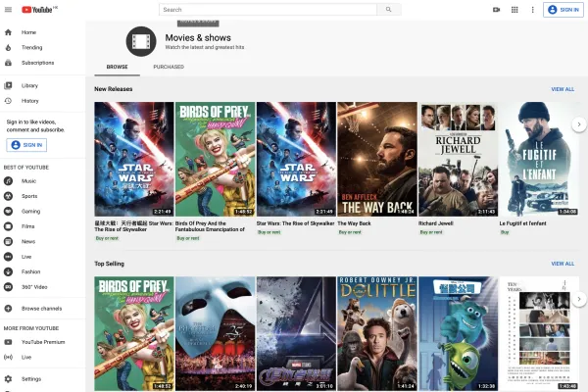This screenshot has height=392, width=588.
Task: Click Birds Of Prey And the Fantabulous title
Action: pos(210,226)
